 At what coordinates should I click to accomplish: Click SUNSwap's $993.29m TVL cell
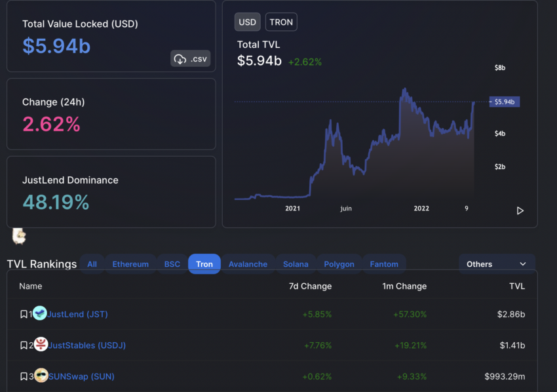[x=505, y=376]
